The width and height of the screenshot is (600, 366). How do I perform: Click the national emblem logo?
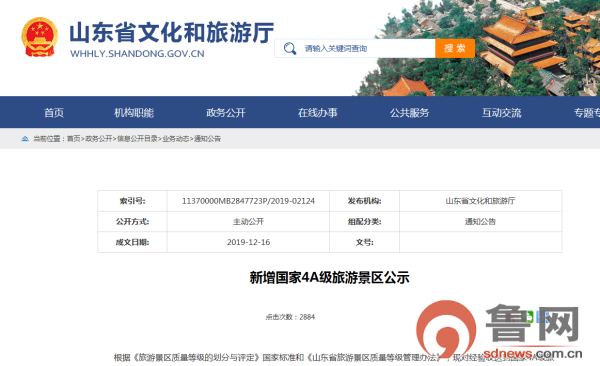[39, 37]
